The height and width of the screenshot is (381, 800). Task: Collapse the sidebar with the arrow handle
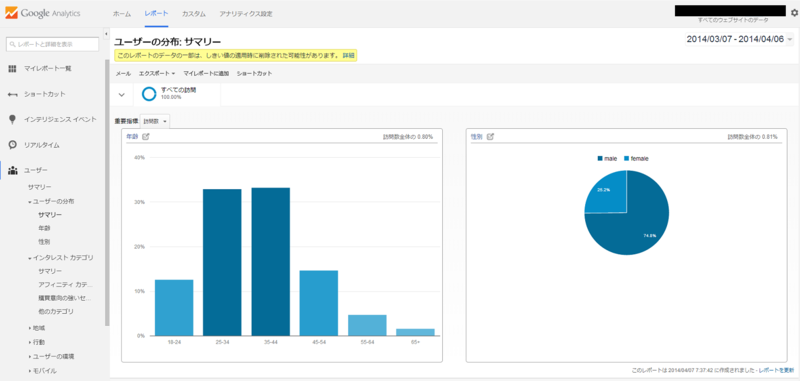(x=106, y=34)
